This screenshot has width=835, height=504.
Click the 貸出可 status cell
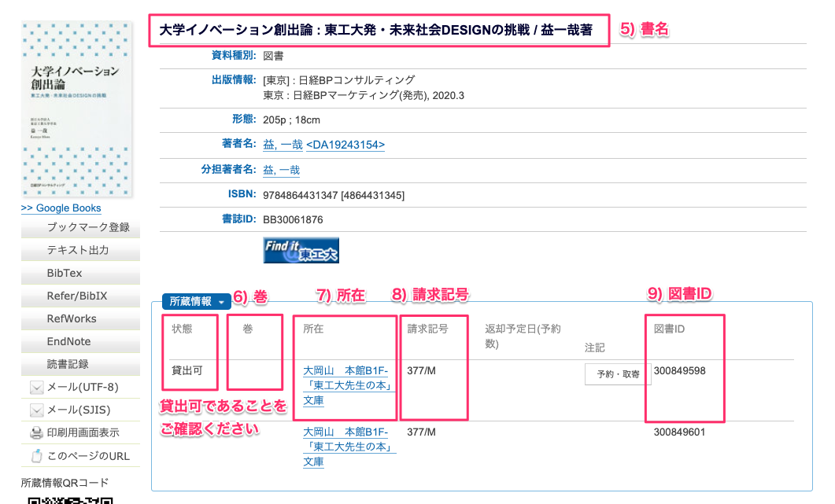point(187,370)
